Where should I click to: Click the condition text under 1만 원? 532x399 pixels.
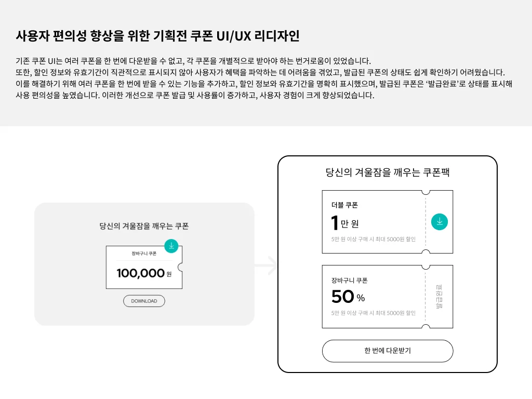(x=373, y=240)
